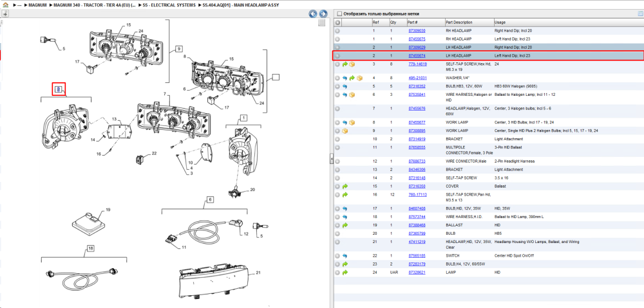Viewport: 644px width, 308px height.
Task: Click callout 18 in the diagram
Action: (91, 248)
